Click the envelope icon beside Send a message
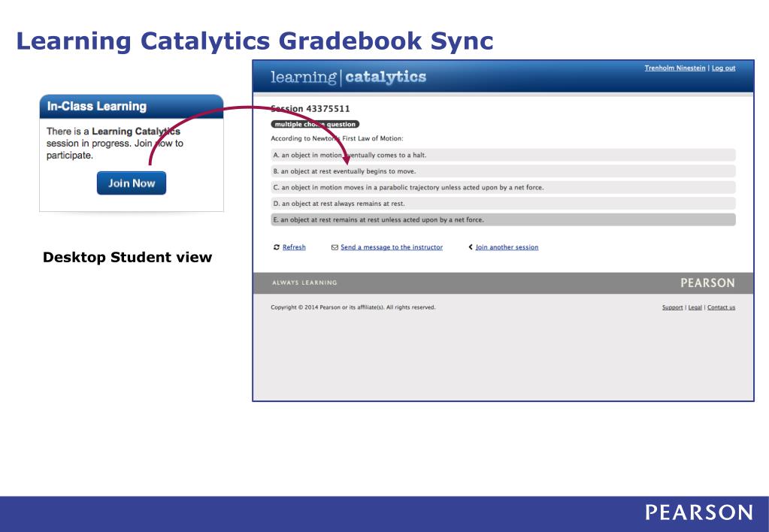Image resolution: width=769 pixels, height=532 pixels. coord(335,247)
